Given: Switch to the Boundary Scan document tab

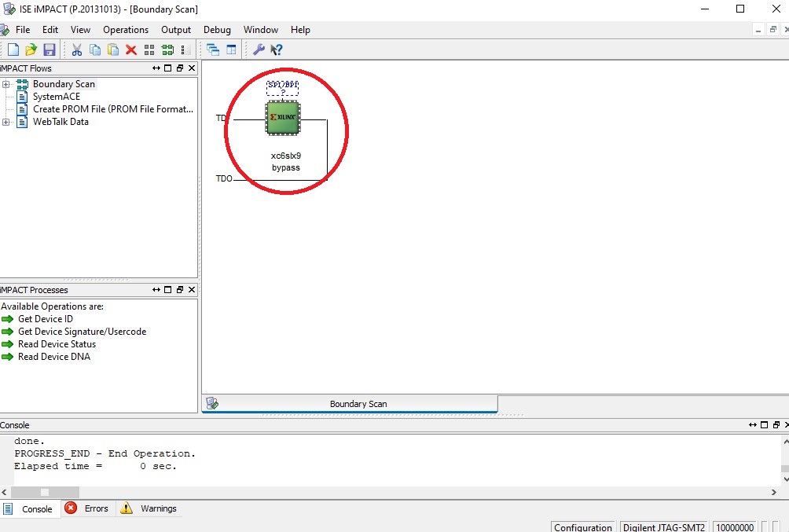Looking at the screenshot, I should [350, 404].
